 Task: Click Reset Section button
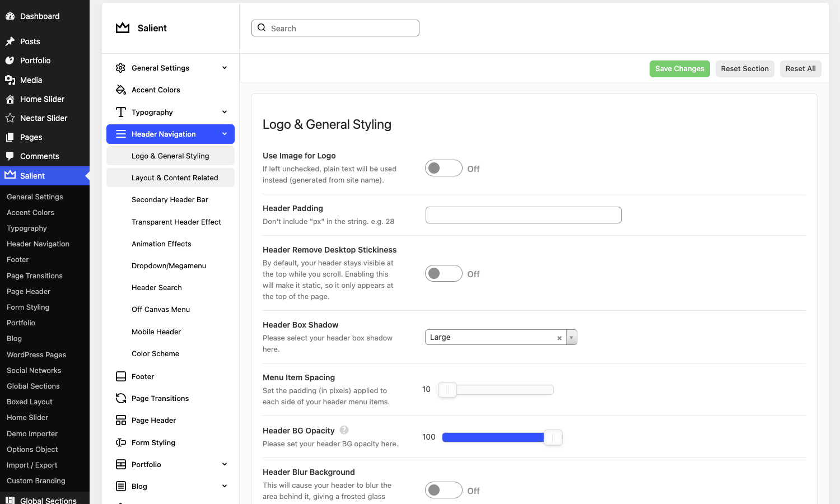(745, 69)
